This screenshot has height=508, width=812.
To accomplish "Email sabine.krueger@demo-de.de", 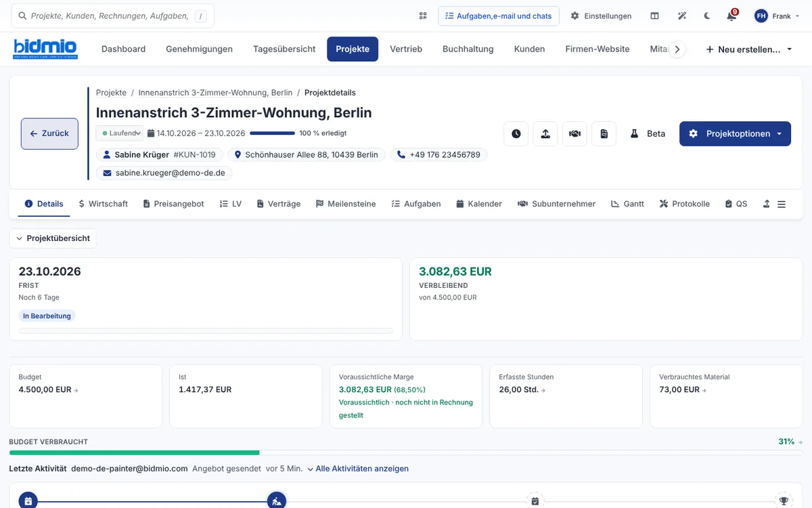I will (x=164, y=173).
